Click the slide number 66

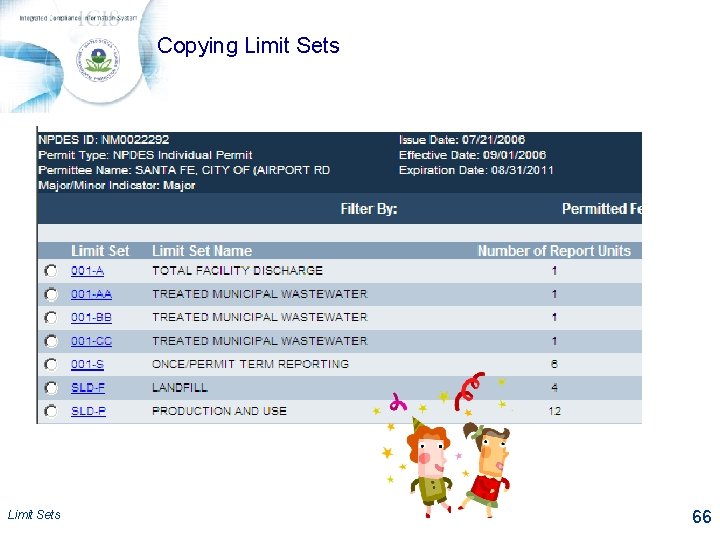(702, 517)
